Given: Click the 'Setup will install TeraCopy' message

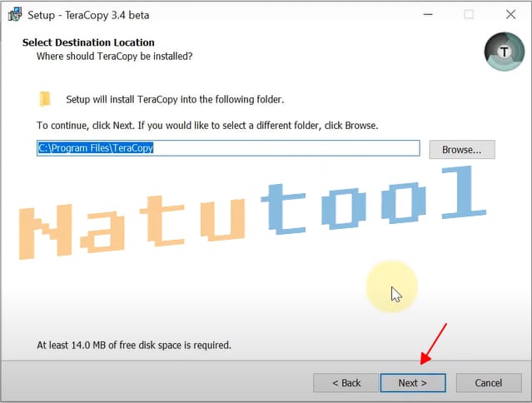Looking at the screenshot, I should [175, 99].
